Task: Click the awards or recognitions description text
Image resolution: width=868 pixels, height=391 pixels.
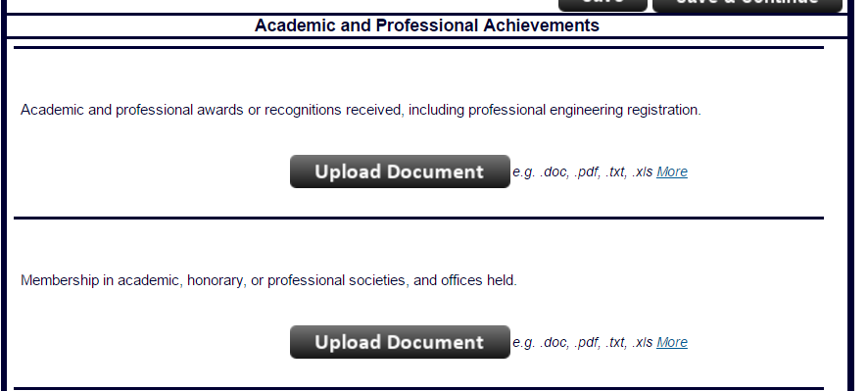Action: 361,110
